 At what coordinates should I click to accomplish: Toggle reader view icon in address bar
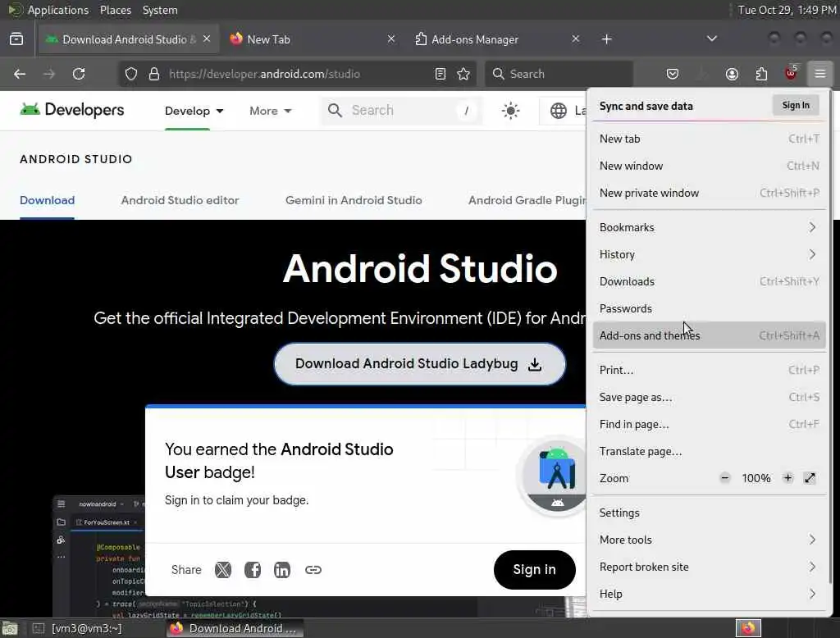(441, 74)
